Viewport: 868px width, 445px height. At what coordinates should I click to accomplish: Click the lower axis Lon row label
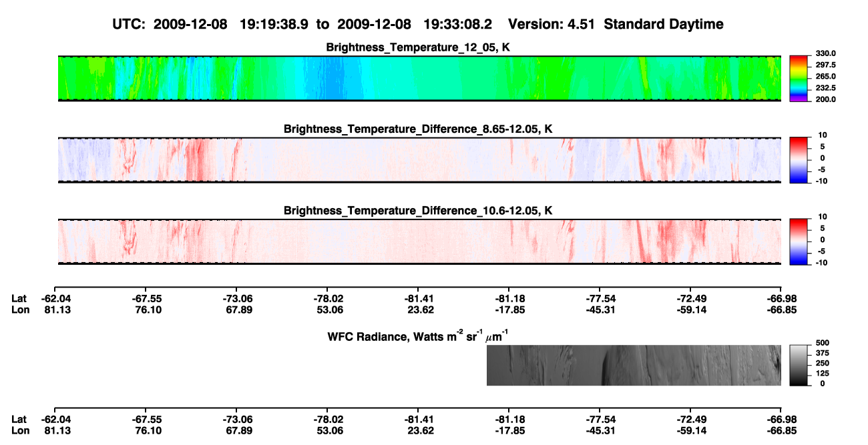tap(20, 430)
